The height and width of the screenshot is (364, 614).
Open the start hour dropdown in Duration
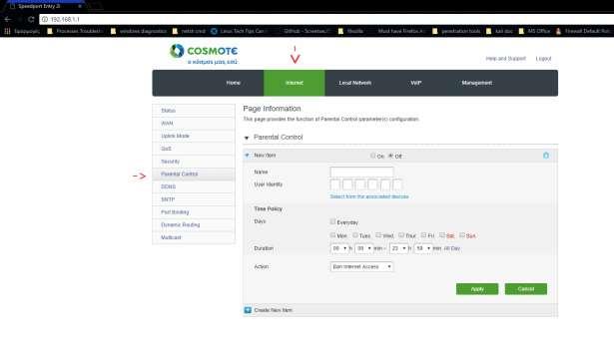click(x=339, y=248)
